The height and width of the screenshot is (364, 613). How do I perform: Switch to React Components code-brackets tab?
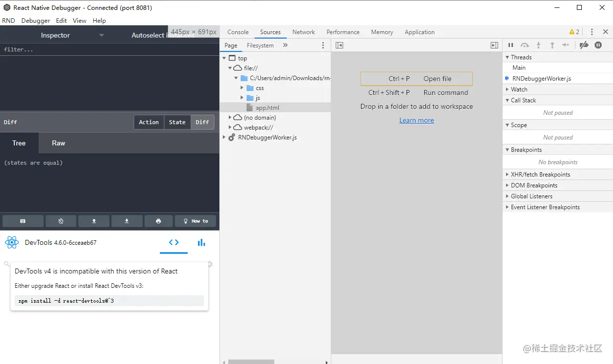point(174,242)
